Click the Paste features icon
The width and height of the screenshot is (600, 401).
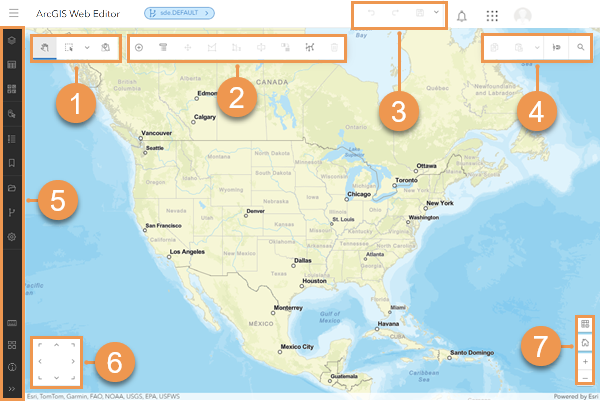(518, 47)
